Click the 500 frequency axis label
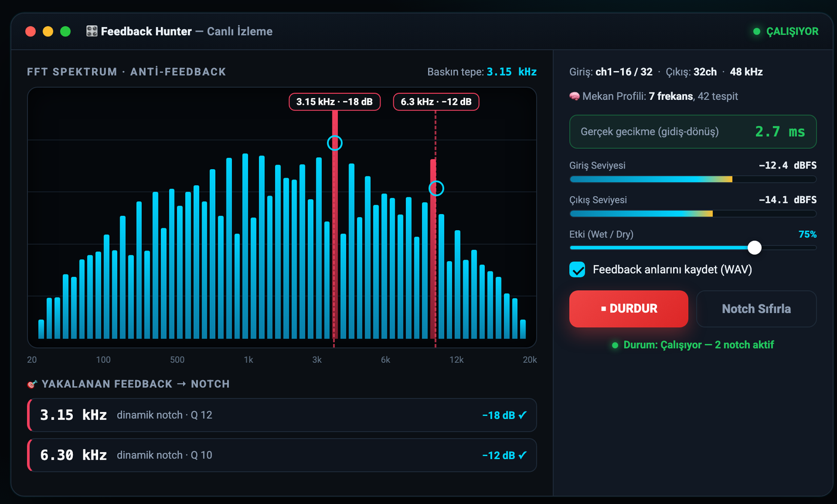This screenshot has width=837, height=504. click(x=177, y=360)
